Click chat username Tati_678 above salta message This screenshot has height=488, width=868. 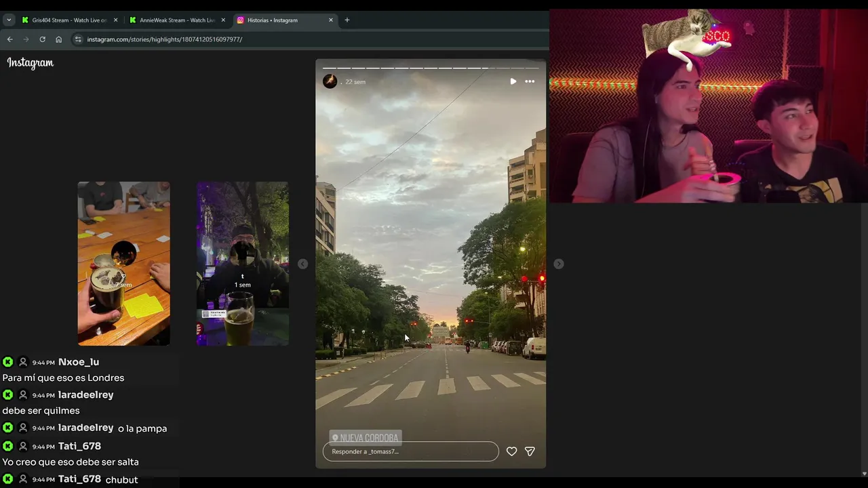[79, 446]
